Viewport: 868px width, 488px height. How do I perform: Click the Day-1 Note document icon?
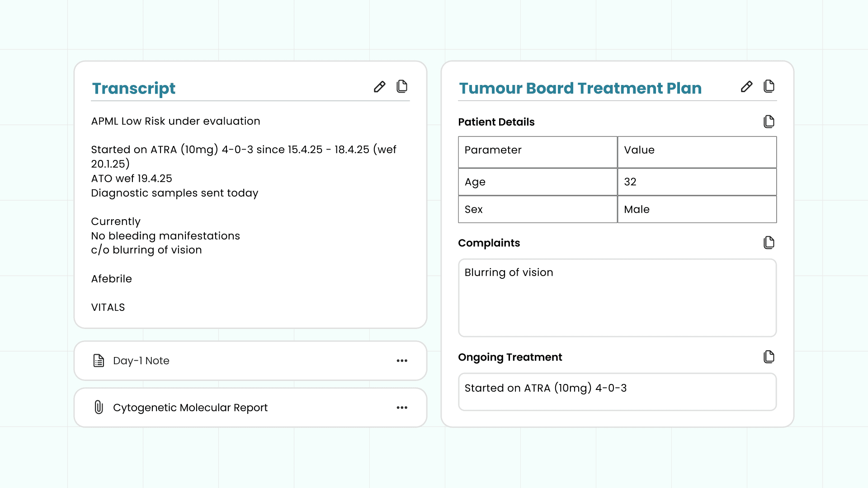[x=99, y=361]
